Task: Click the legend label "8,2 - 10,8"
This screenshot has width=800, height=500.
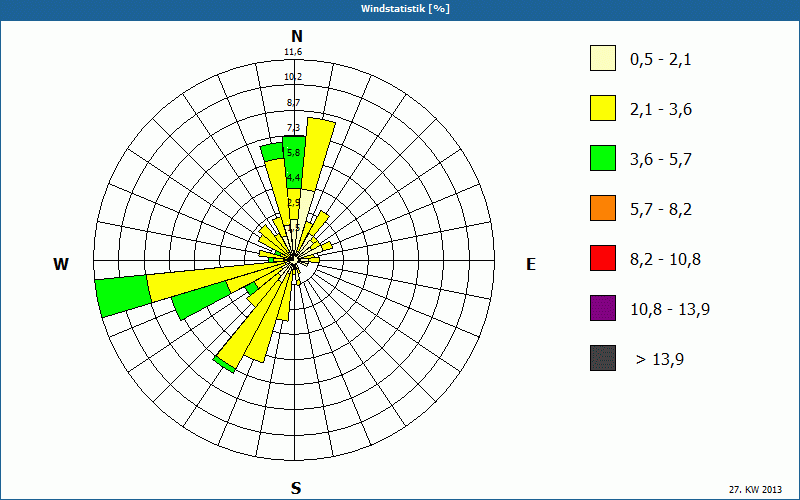Action: point(665,260)
